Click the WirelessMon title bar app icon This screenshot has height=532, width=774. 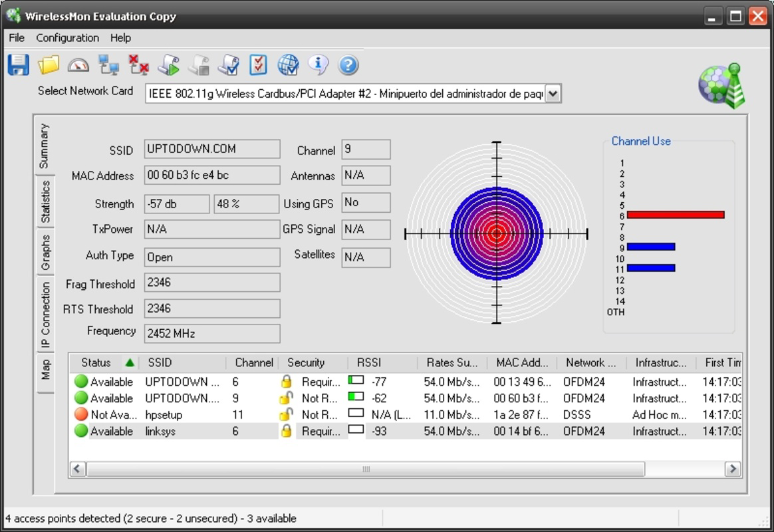click(x=14, y=16)
